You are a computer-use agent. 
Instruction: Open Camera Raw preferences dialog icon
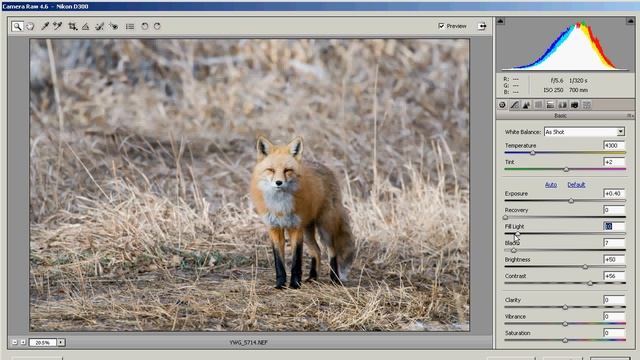click(x=130, y=26)
